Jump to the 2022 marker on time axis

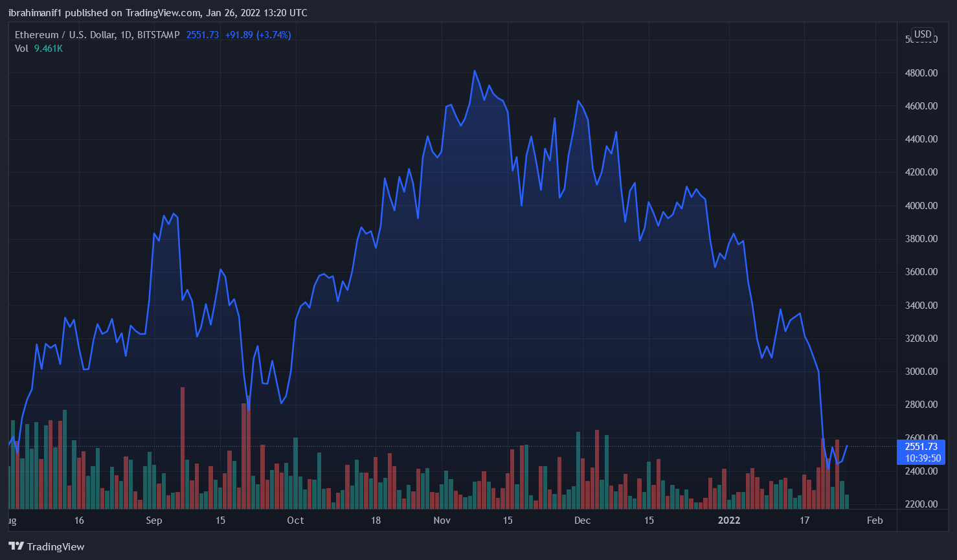729,521
